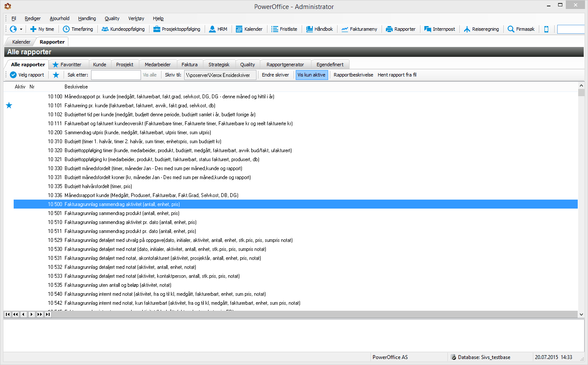Viewport: 588px width, 365px height.
Task: Open the Rapportgenerator tab
Action: [x=285, y=65]
